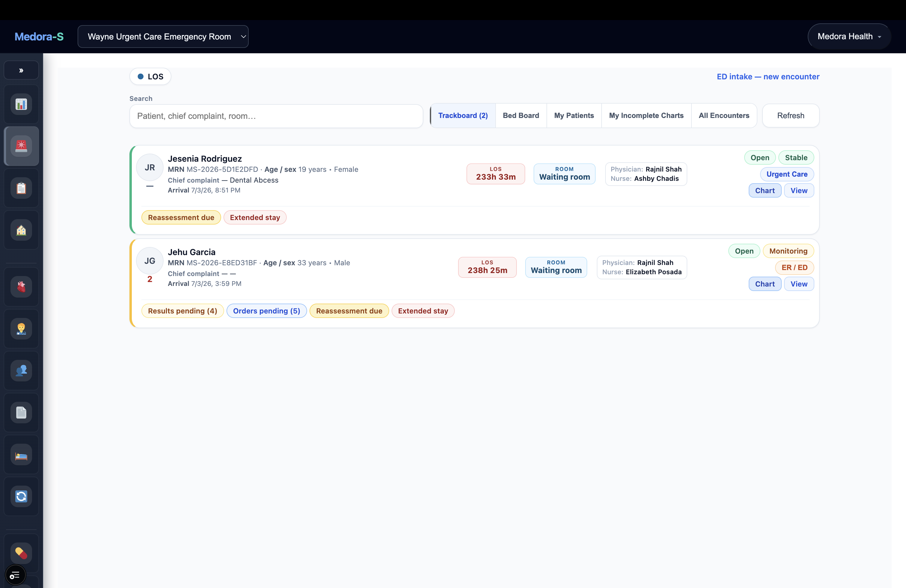906x588 pixels.
Task: Click Extended stay chip on Jesenia's card
Action: coord(255,218)
